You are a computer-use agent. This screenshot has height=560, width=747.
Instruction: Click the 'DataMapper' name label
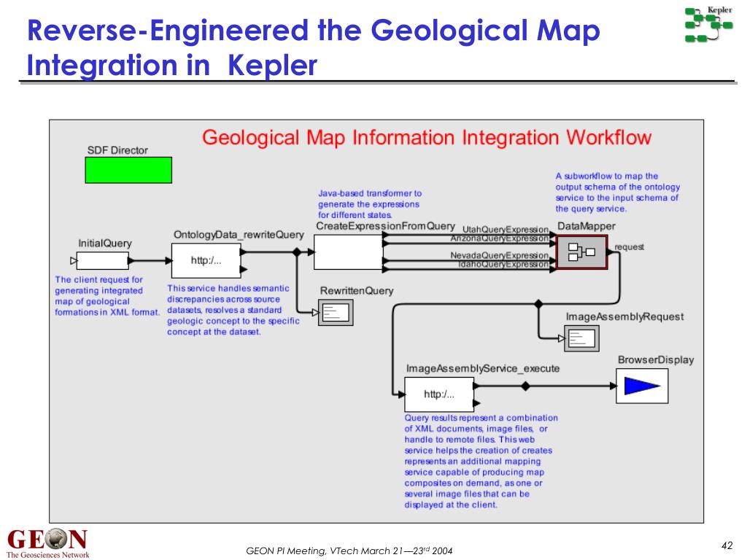pos(586,226)
